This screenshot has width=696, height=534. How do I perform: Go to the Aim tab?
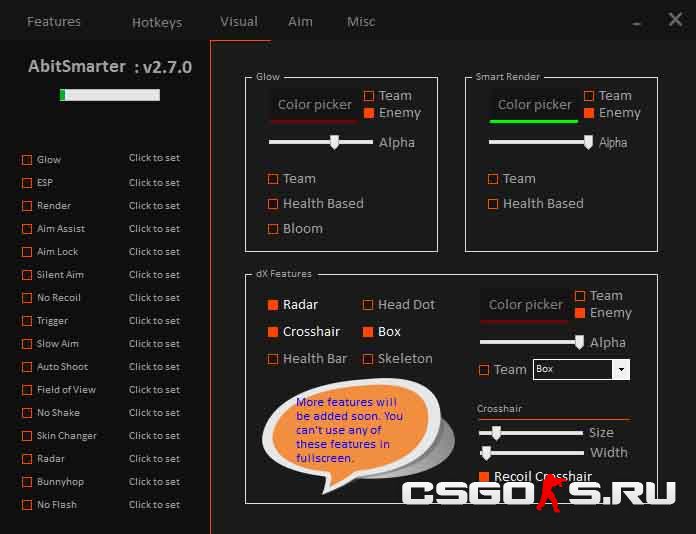tap(300, 22)
